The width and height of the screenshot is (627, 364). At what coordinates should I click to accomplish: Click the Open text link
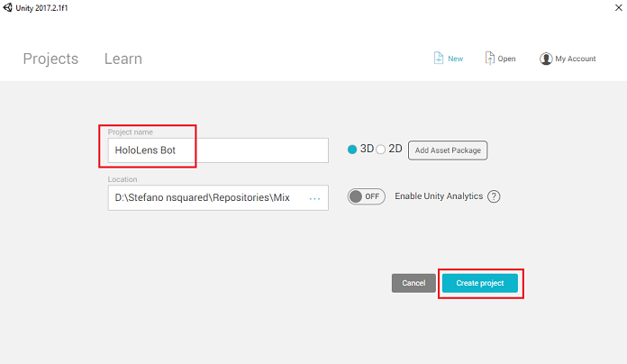click(506, 59)
